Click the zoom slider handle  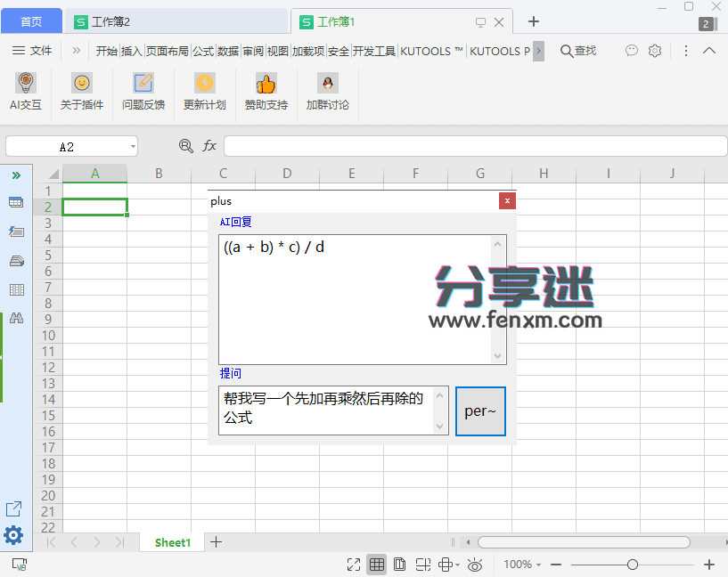pos(634,564)
